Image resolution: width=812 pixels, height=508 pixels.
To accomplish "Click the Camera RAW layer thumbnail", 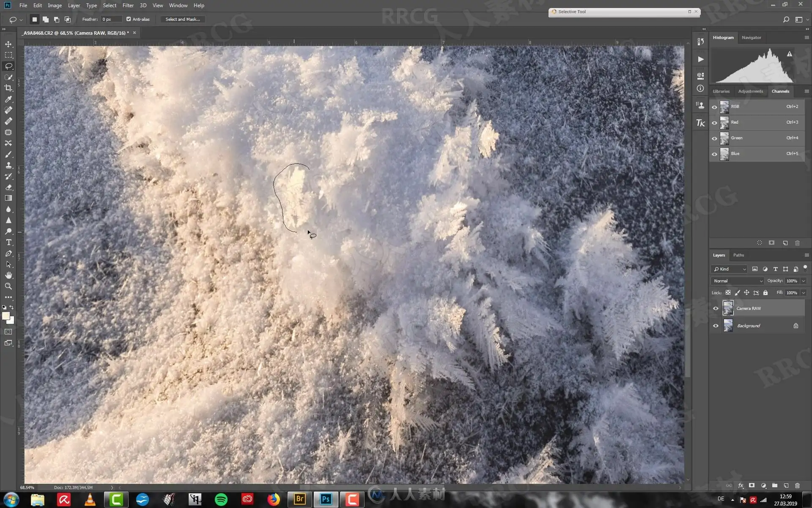I will [728, 308].
